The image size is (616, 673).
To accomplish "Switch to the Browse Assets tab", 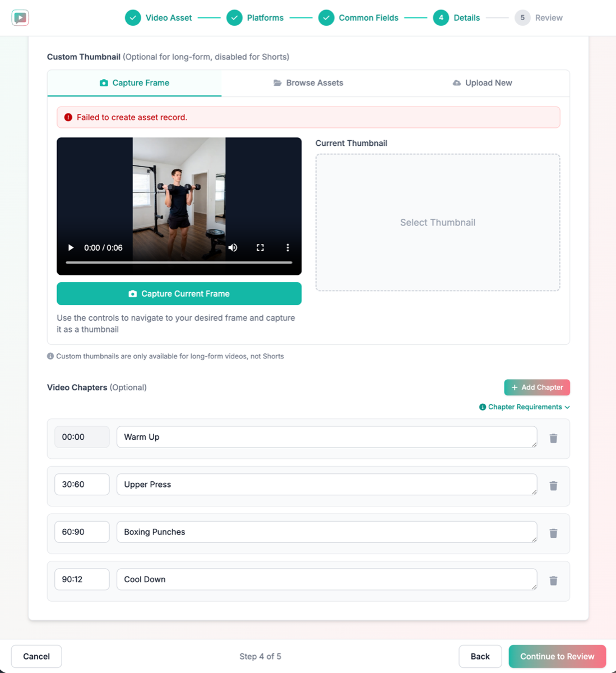I will coord(308,82).
